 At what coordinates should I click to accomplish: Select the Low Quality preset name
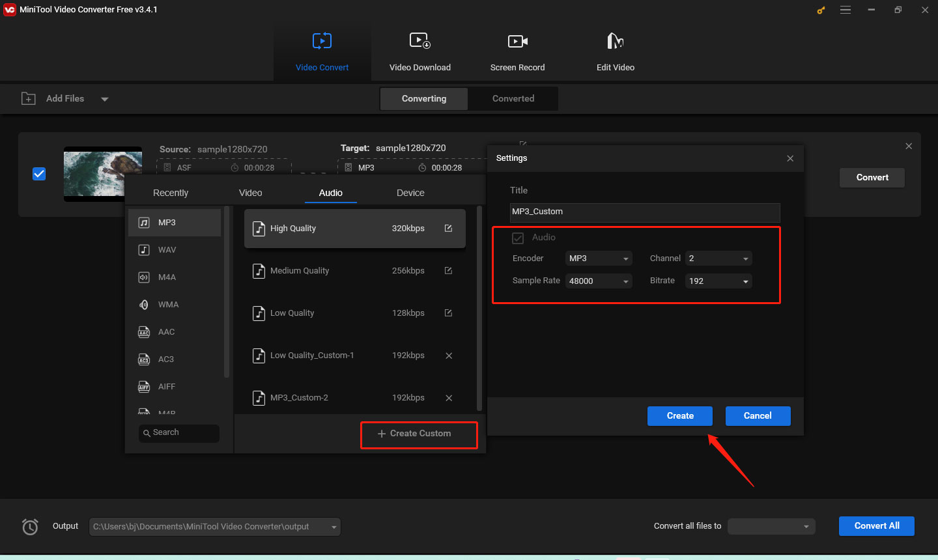(292, 313)
